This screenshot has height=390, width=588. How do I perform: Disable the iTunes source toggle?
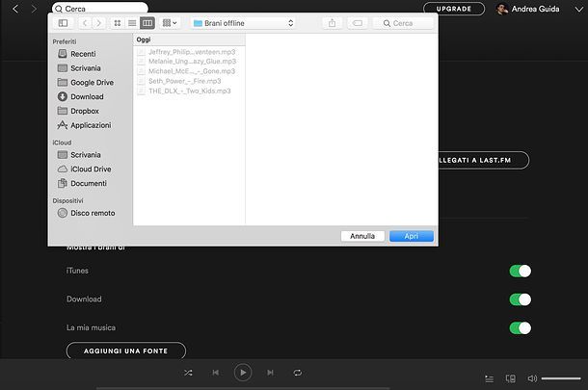coord(520,272)
